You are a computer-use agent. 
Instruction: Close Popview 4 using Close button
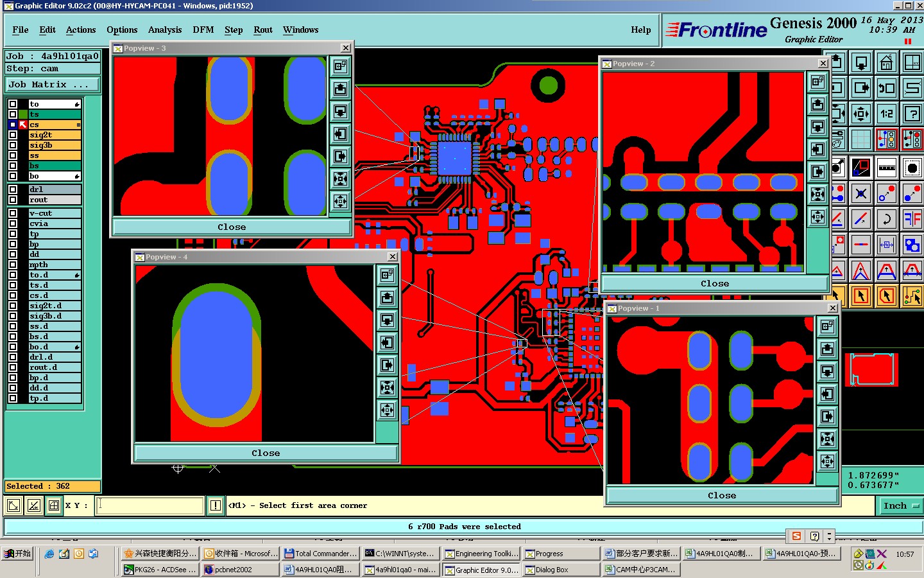[266, 453]
